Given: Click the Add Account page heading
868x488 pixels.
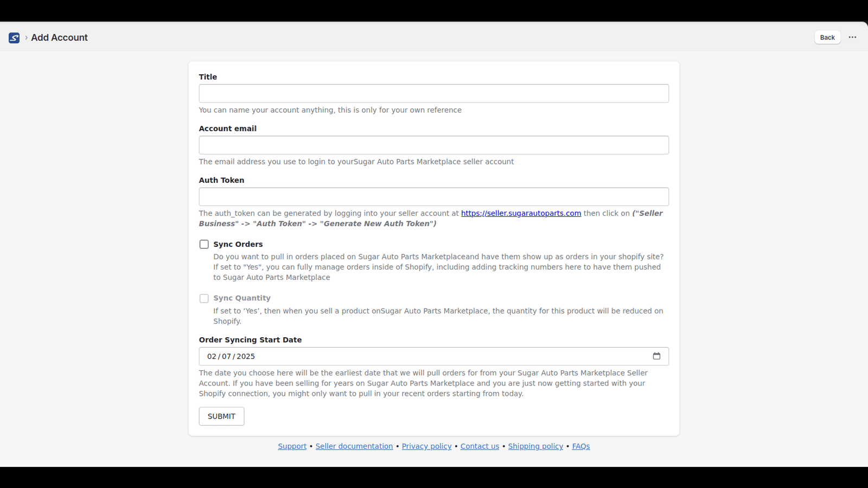Looking at the screenshot, I should (x=59, y=37).
